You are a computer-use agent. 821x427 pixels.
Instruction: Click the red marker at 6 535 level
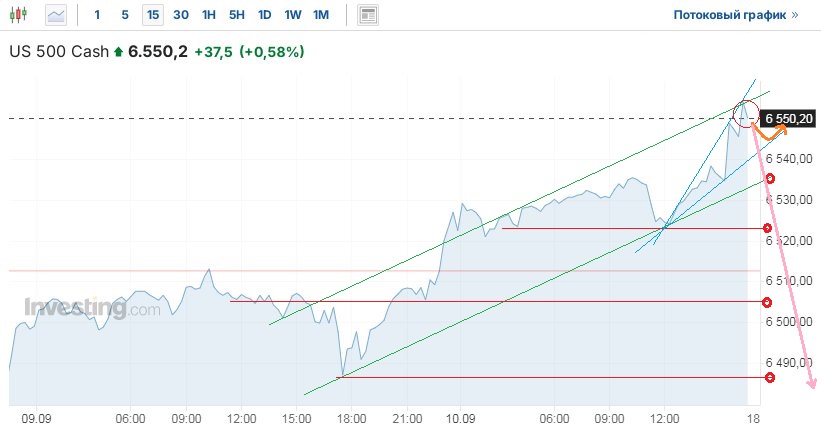(769, 178)
